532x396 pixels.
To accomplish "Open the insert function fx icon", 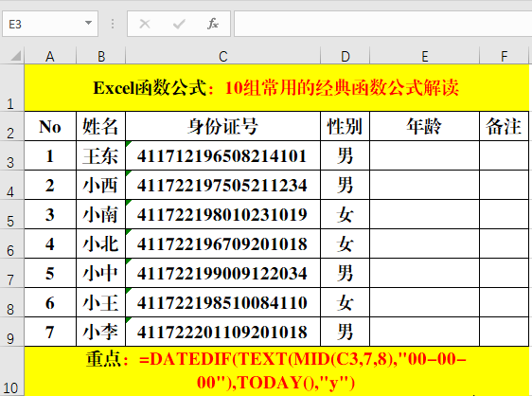I will click(x=213, y=24).
